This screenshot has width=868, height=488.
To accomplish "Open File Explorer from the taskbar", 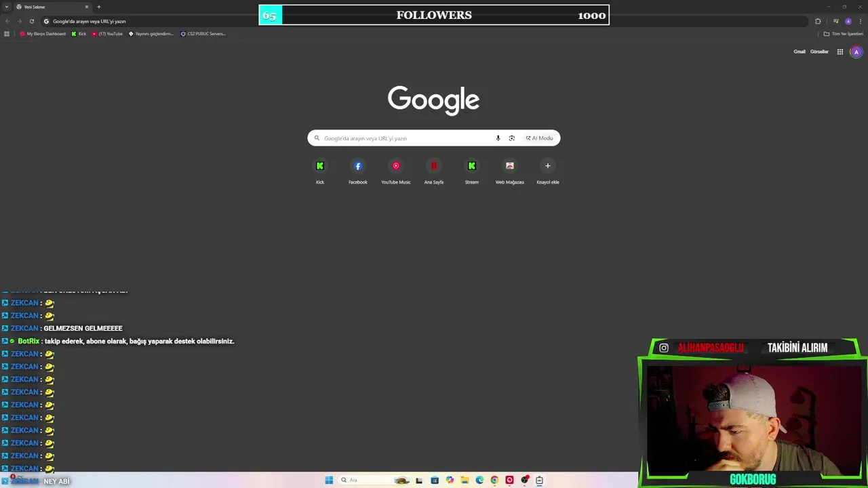I will click(465, 480).
